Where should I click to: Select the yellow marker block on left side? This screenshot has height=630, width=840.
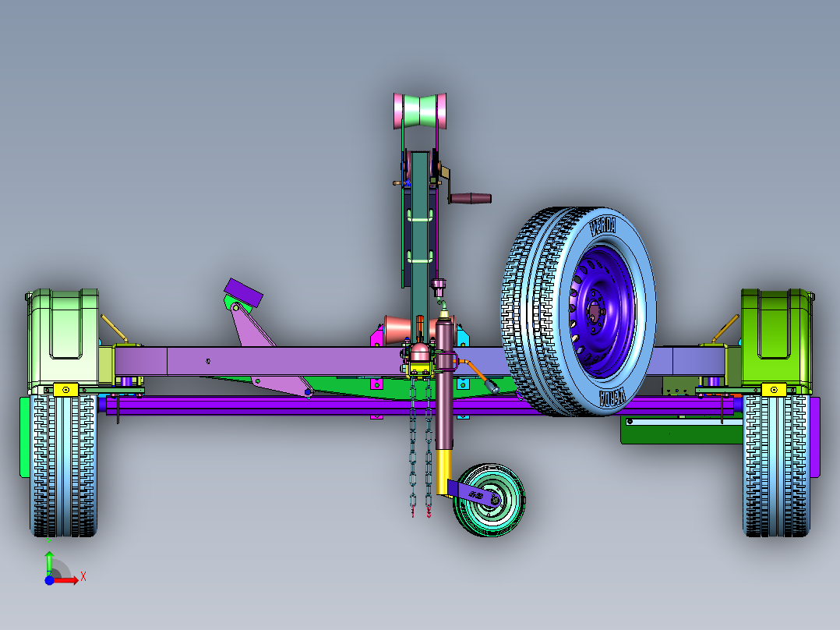(x=66, y=390)
